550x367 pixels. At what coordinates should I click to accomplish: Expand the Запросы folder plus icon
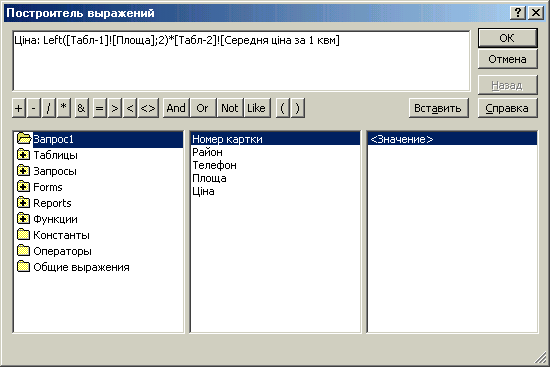23,171
